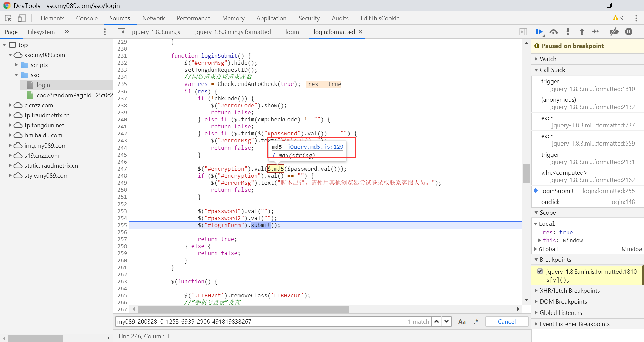Screen dimensions: 644x342
Task: Hide the navigator sidebar toggle icon
Action: pyautogui.click(x=121, y=32)
